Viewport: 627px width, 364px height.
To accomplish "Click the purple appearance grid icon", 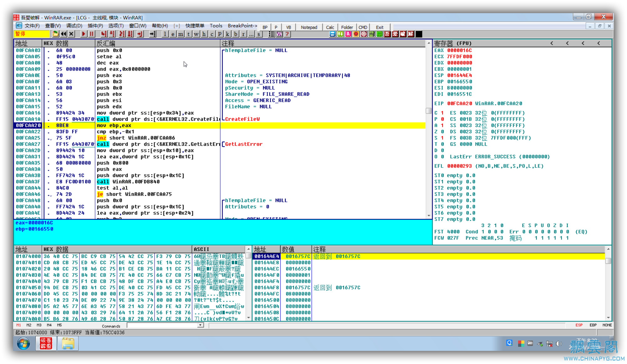I will (279, 34).
